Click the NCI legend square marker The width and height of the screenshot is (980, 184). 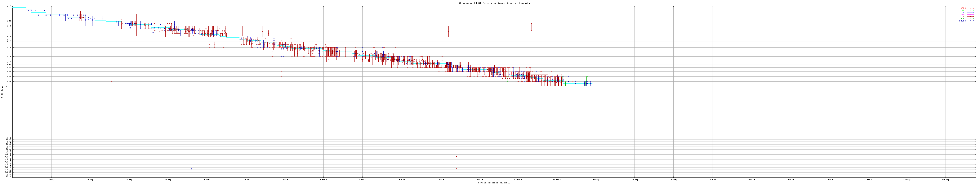970,12
